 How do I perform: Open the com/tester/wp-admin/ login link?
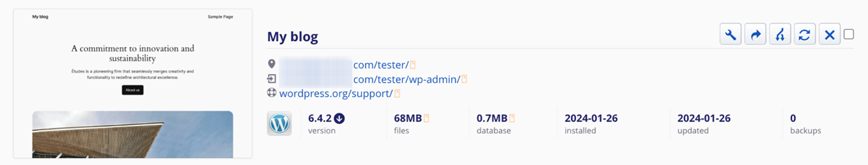[406, 79]
